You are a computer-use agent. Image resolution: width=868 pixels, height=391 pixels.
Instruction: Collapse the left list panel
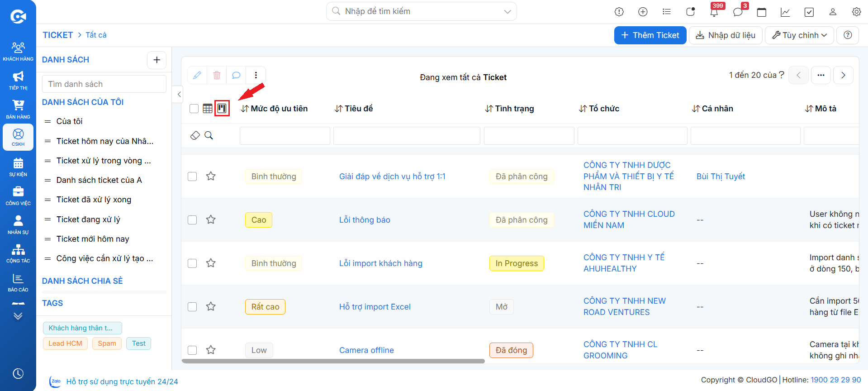(179, 95)
